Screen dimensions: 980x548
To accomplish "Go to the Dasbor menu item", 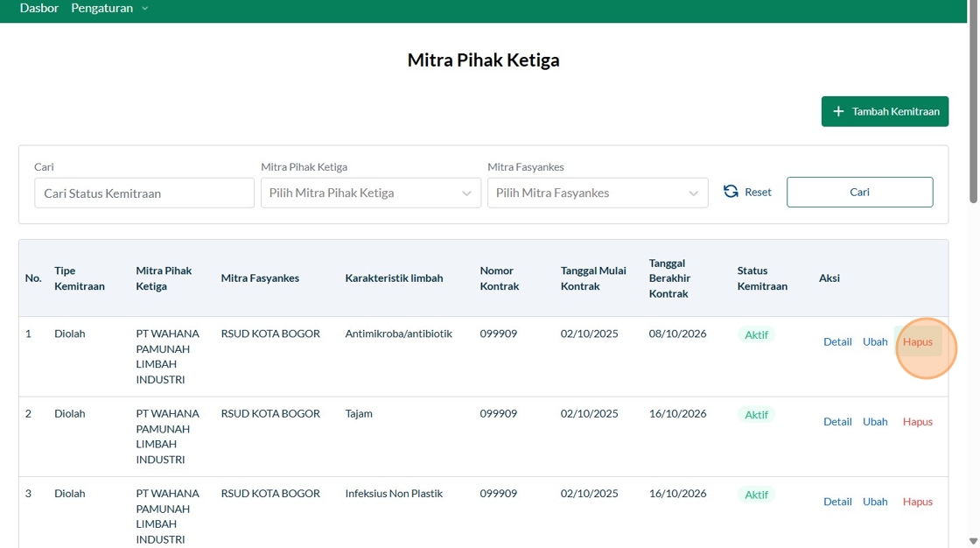I will click(39, 8).
